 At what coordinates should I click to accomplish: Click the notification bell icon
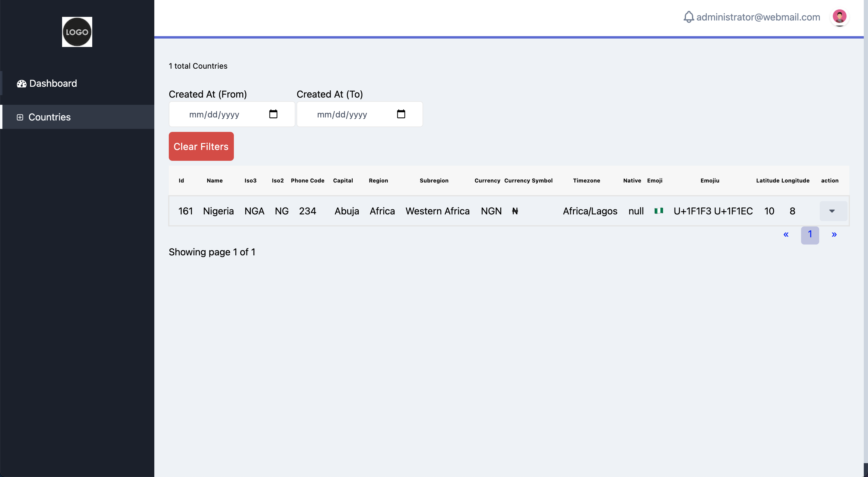click(x=688, y=17)
